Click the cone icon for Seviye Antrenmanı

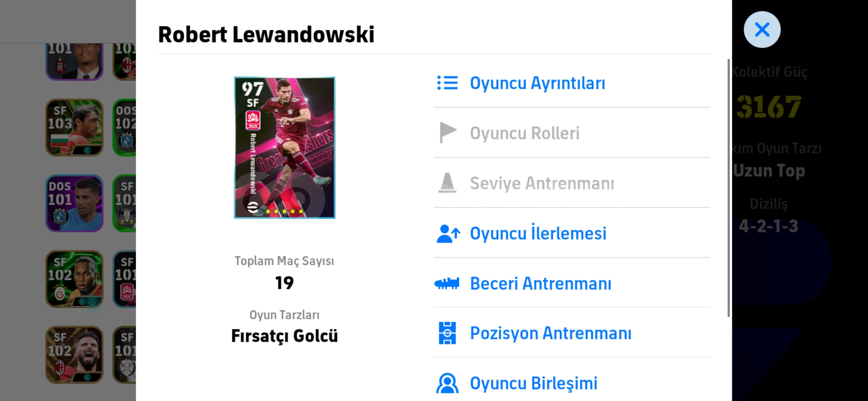point(447,183)
